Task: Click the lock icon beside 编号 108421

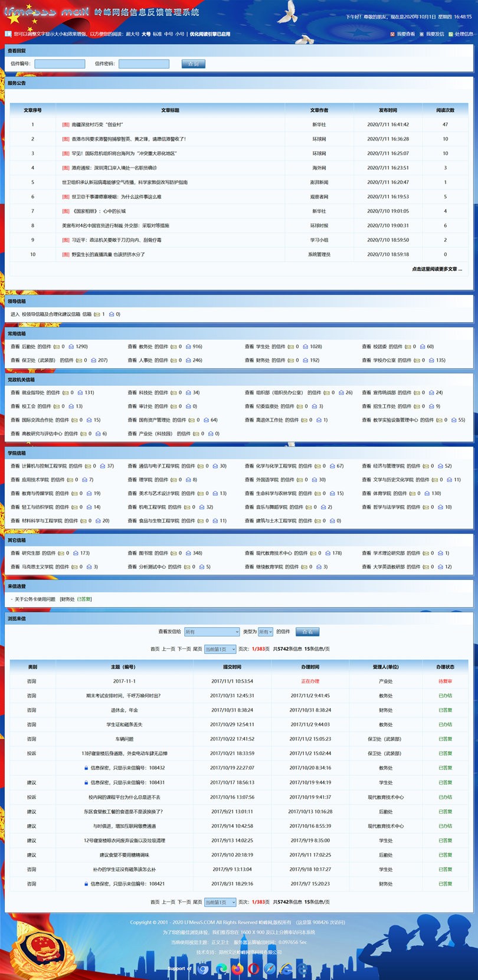Action: coord(86,884)
